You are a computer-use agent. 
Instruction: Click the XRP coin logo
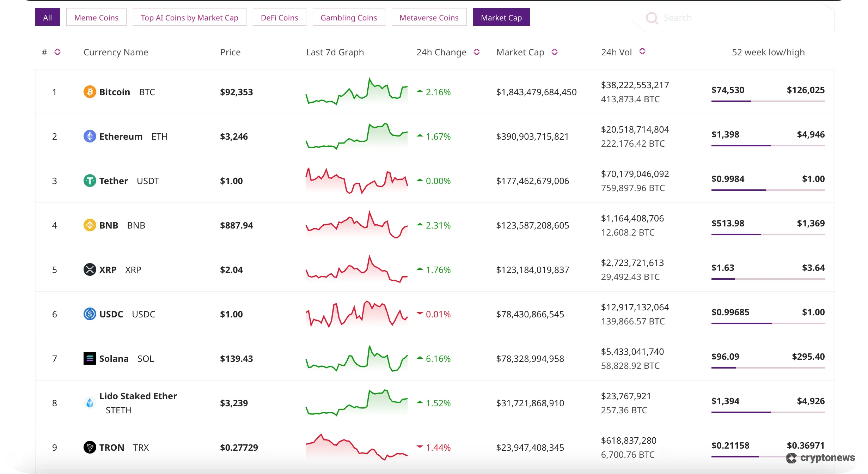(90, 269)
